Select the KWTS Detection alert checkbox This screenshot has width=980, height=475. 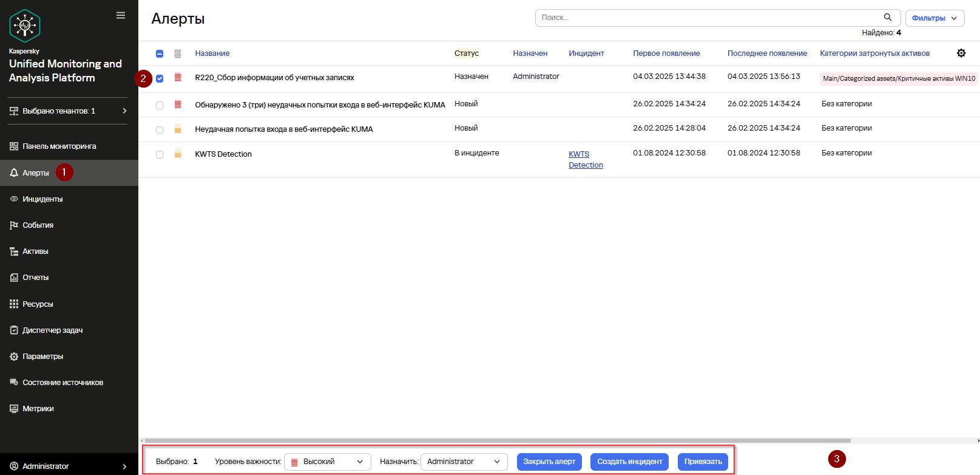click(x=160, y=154)
